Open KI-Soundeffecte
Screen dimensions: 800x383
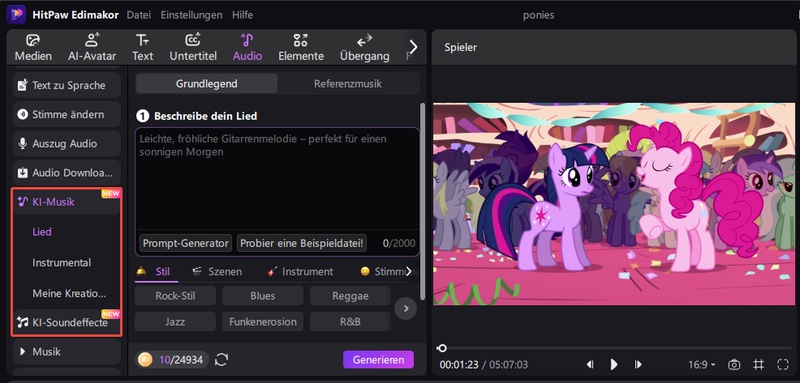67,322
